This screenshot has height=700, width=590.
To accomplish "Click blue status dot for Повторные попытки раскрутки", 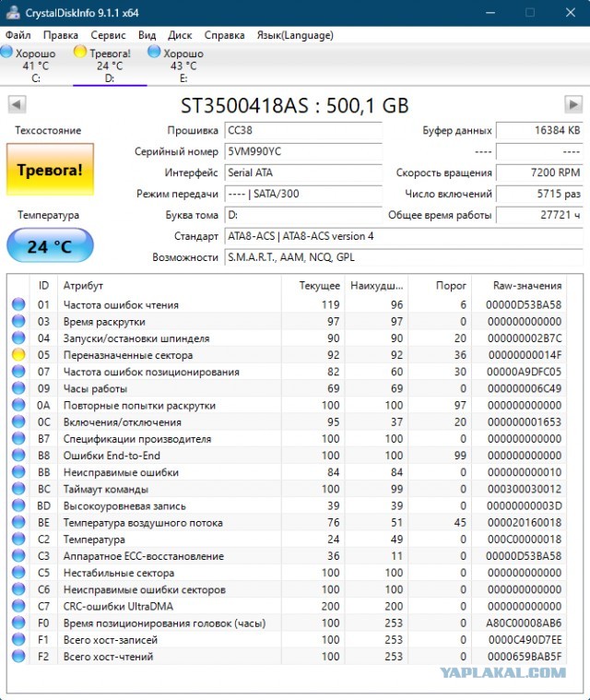I will 18,405.
